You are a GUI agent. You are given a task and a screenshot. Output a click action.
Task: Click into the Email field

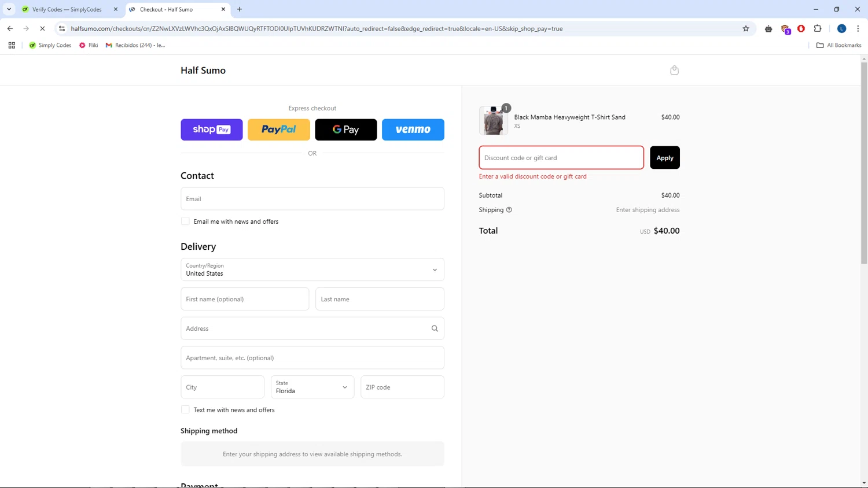click(312, 199)
